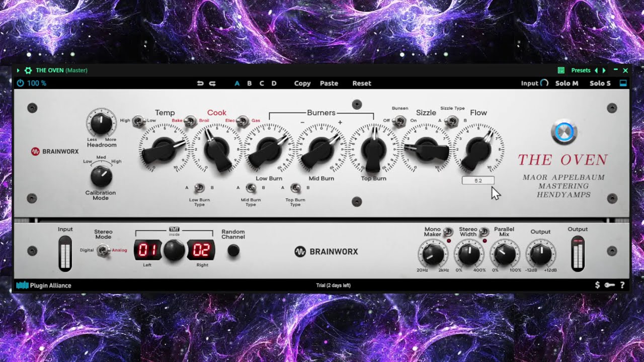Click the Plugin Alliance logo

(x=44, y=285)
